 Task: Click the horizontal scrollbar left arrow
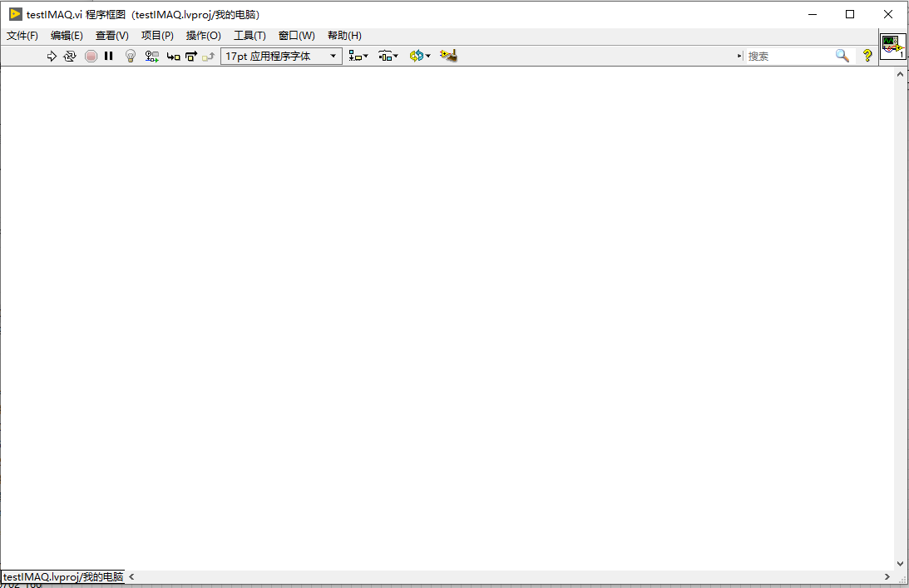131,577
